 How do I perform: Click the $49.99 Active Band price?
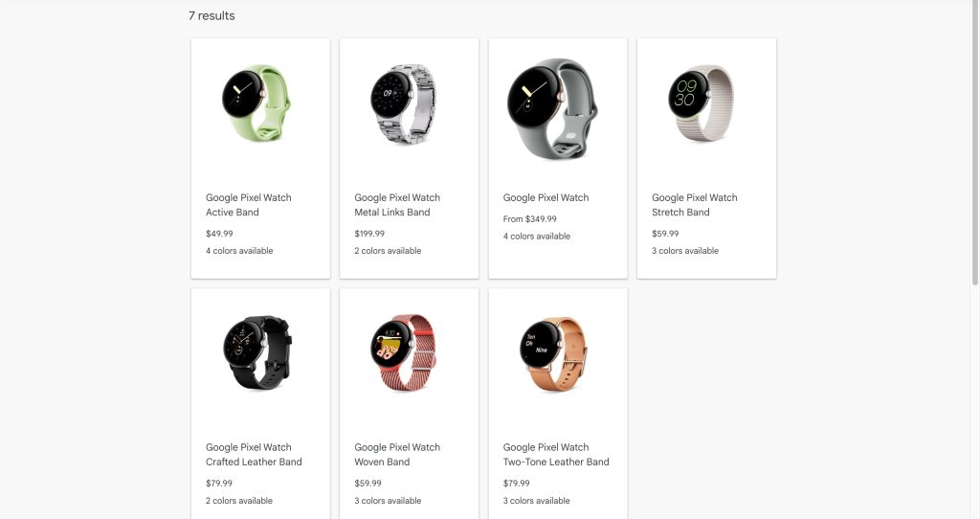click(219, 234)
